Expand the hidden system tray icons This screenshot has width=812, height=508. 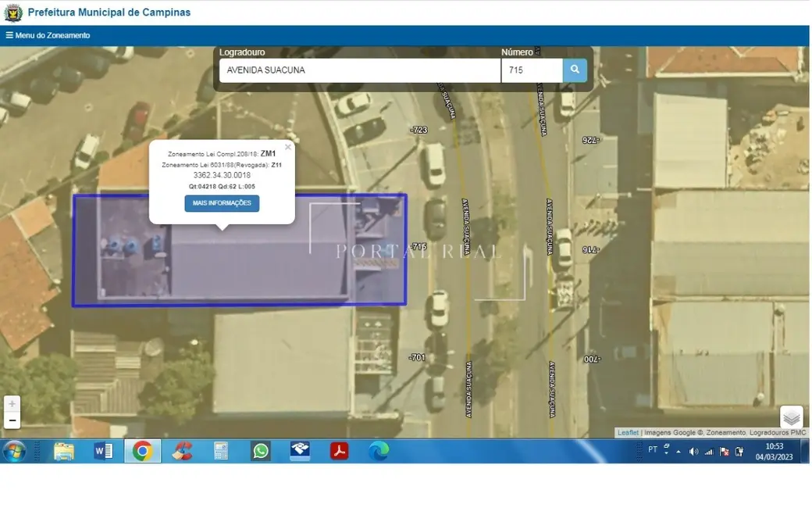pyautogui.click(x=678, y=451)
